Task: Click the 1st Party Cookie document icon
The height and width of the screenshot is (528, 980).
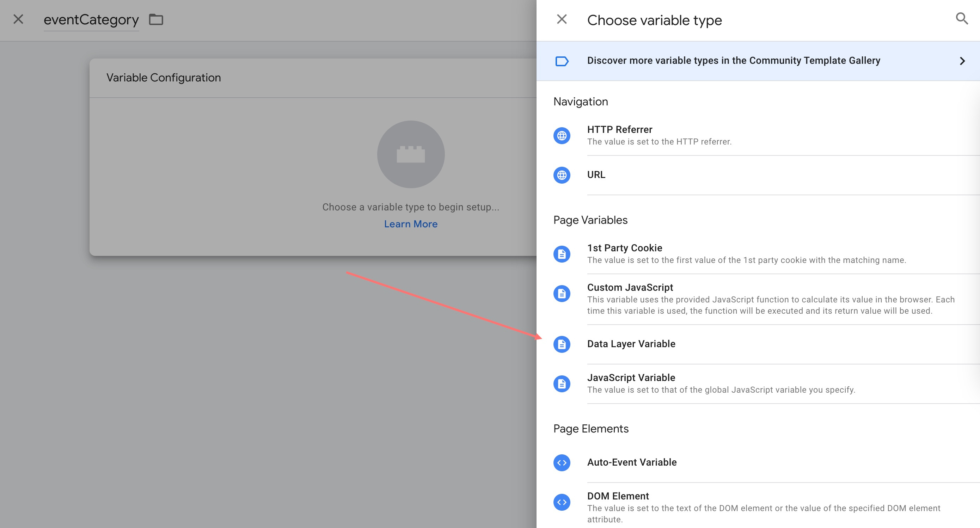Action: pyautogui.click(x=562, y=254)
